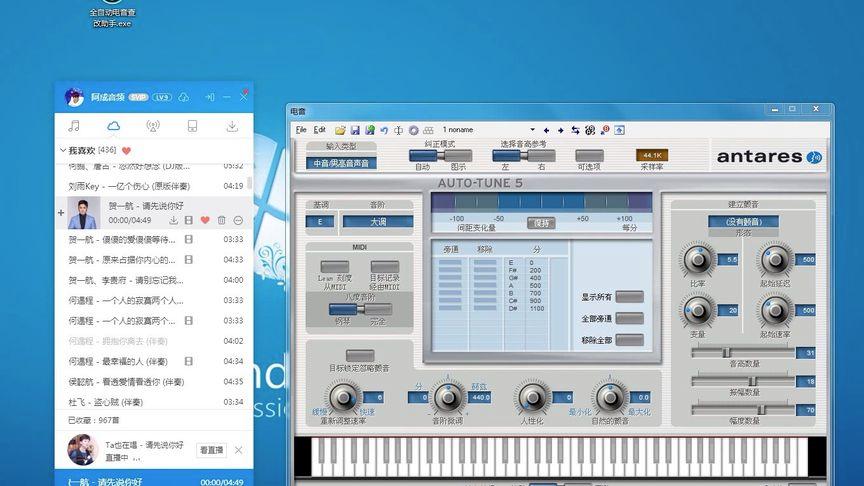Toggle the 选择音高参考 left/right switch
864x486 pixels.
[x=524, y=155]
